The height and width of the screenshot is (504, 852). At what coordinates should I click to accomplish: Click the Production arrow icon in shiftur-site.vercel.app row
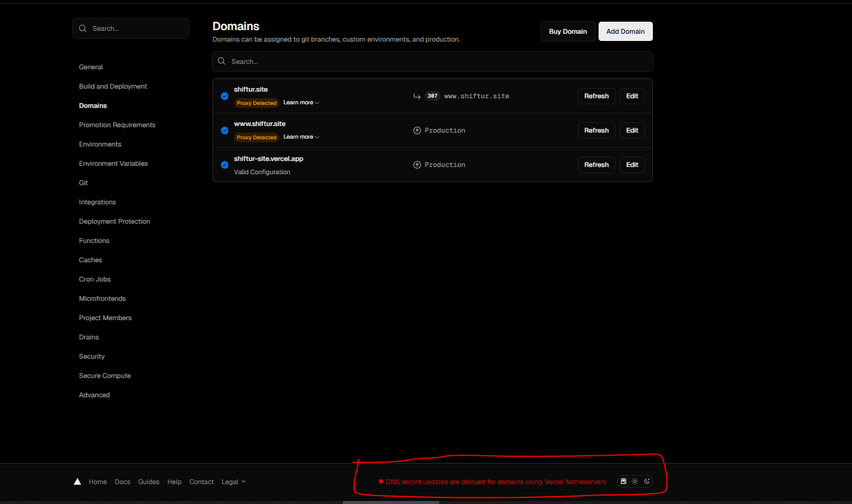click(x=417, y=165)
